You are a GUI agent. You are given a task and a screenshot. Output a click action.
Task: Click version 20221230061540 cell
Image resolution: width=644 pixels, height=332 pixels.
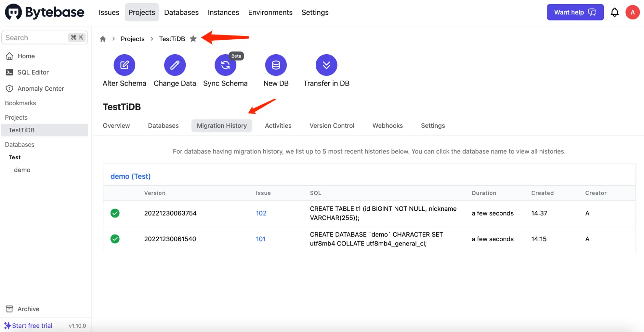tap(170, 239)
